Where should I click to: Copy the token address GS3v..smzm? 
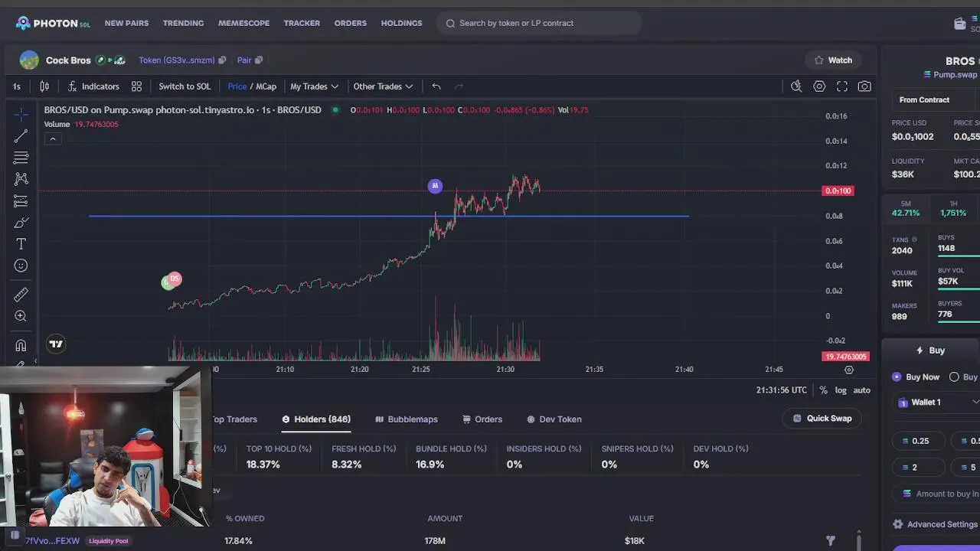click(x=222, y=60)
